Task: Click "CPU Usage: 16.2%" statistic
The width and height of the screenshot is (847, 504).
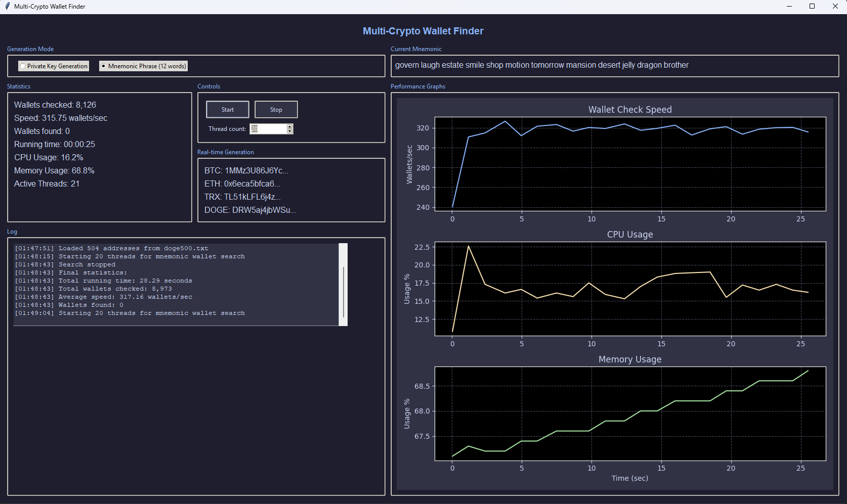Action: [49, 158]
